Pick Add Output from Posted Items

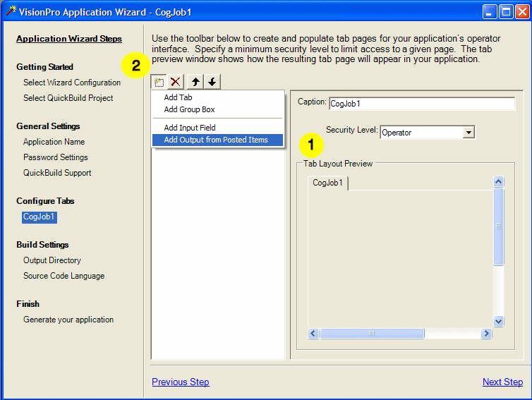click(216, 140)
